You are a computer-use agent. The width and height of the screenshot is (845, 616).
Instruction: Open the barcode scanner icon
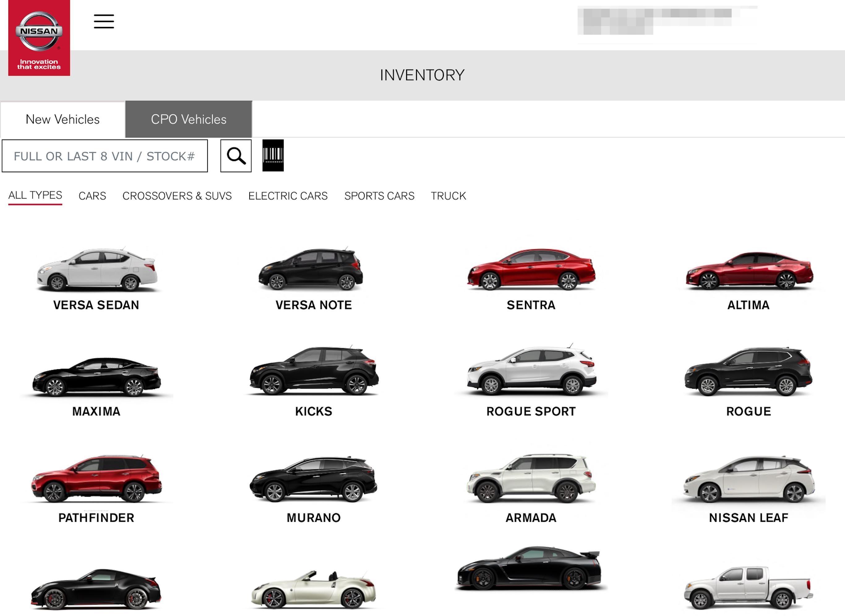[x=273, y=156]
